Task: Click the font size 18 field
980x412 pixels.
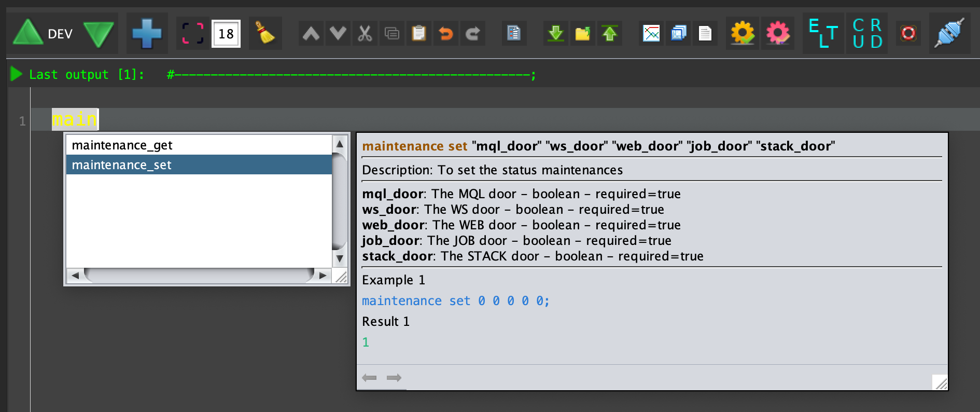Action: (226, 34)
